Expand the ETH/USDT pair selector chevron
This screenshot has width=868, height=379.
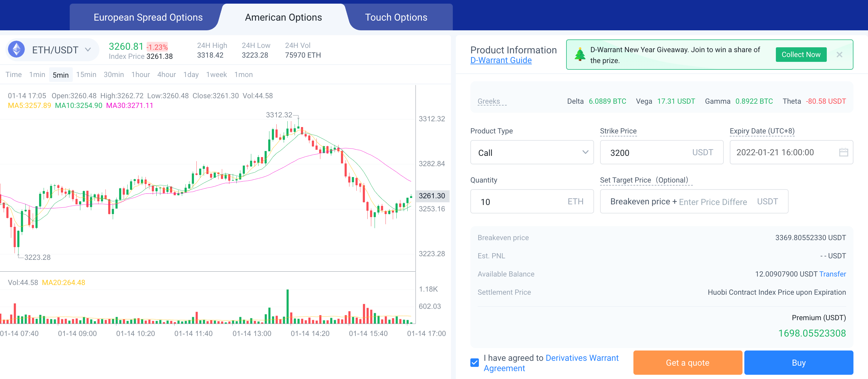(x=88, y=50)
